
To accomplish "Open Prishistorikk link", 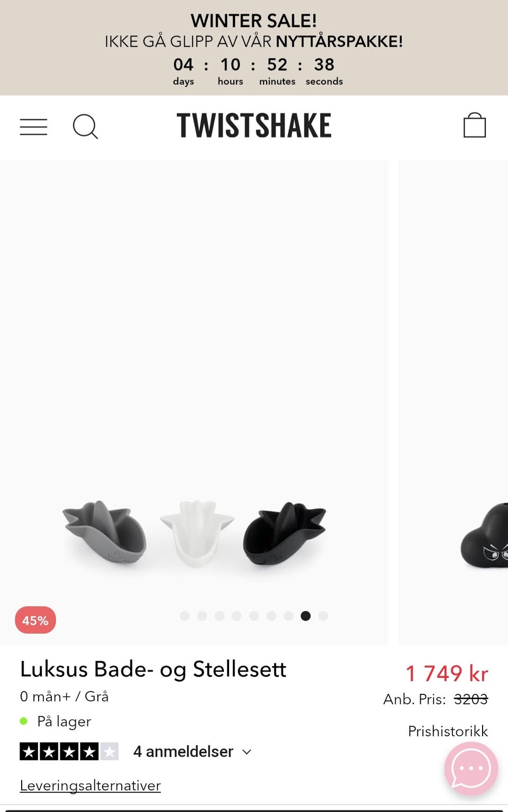I will (x=448, y=731).
